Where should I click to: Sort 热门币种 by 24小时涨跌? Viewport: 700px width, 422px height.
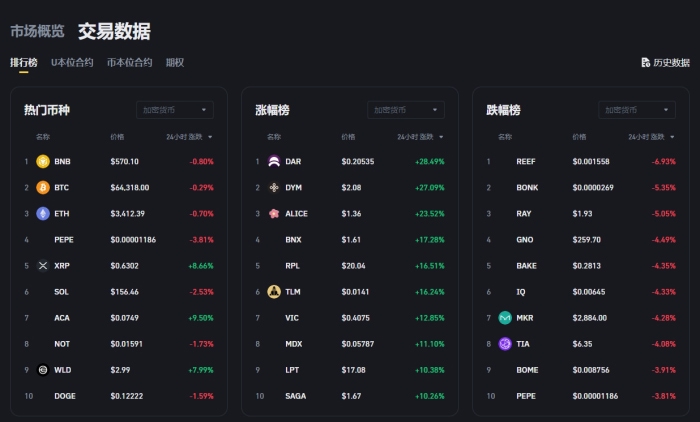(189, 137)
